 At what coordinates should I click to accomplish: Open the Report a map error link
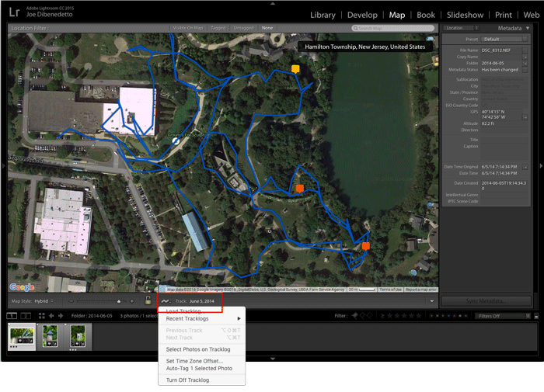421,290
